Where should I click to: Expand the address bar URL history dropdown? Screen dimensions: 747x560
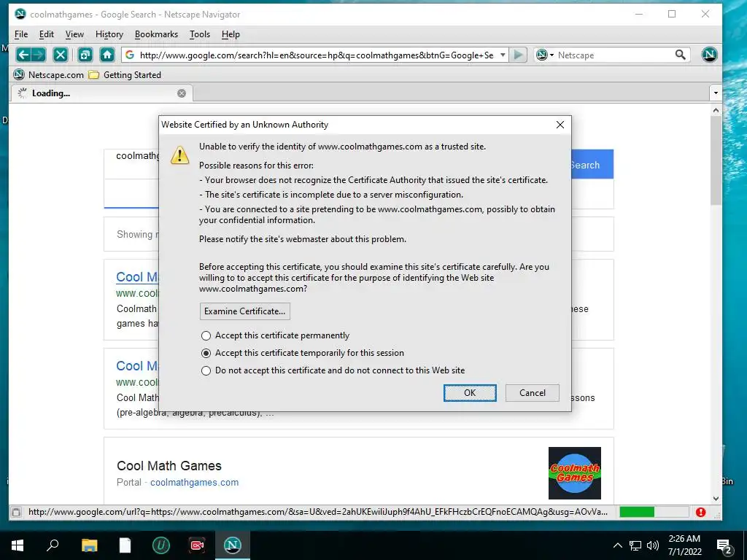click(x=503, y=55)
